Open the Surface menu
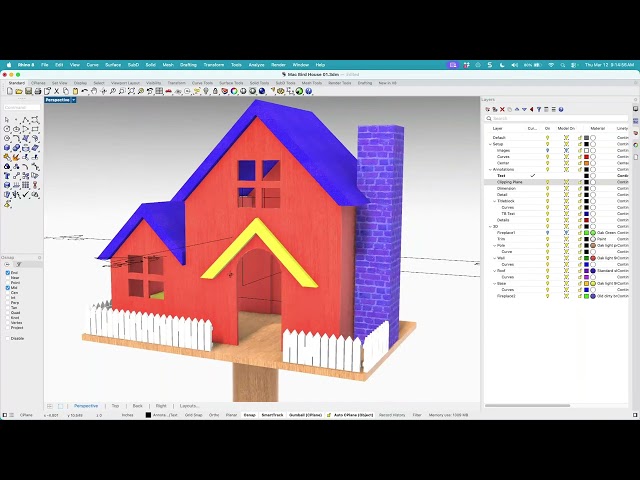The height and width of the screenshot is (480, 640). (x=113, y=65)
